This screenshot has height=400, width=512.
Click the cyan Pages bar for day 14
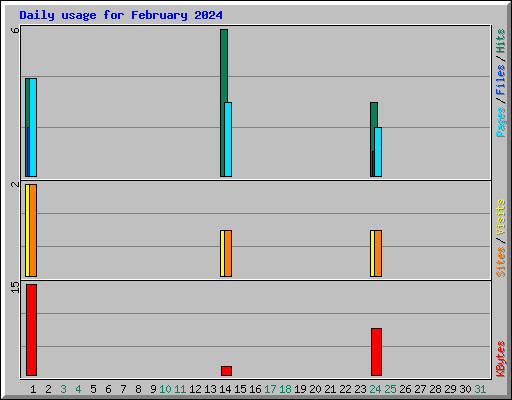228,139
